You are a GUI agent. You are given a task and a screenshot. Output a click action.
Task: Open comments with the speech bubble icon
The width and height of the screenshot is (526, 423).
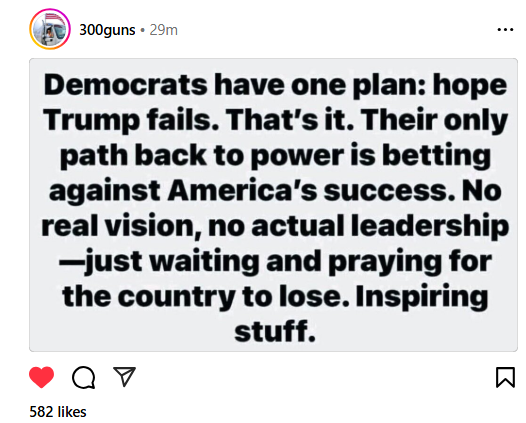pos(84,377)
